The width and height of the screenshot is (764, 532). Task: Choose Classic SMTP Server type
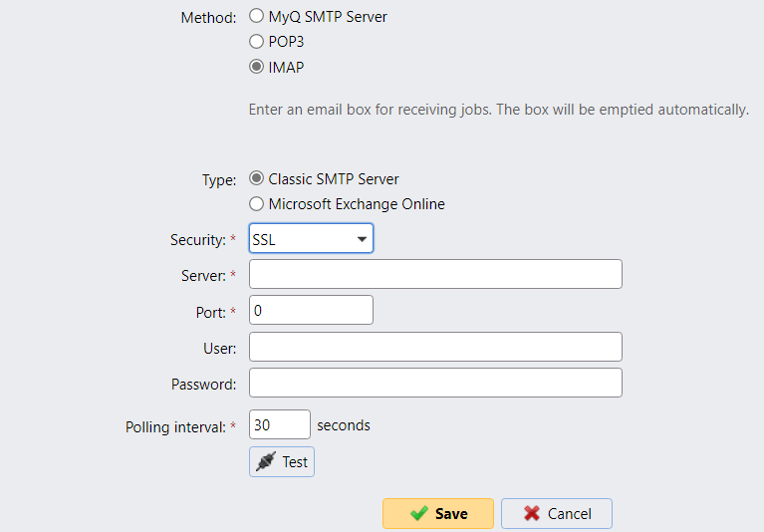(x=257, y=179)
